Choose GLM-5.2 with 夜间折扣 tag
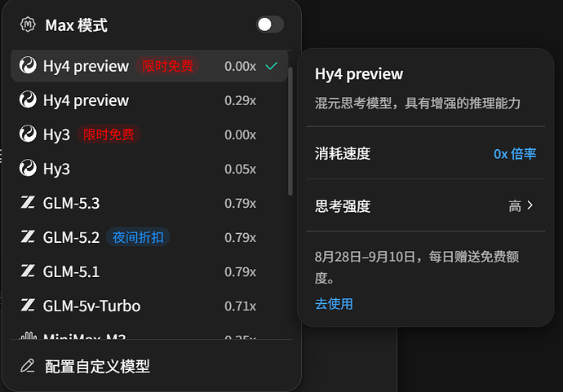The width and height of the screenshot is (563, 392). [149, 237]
